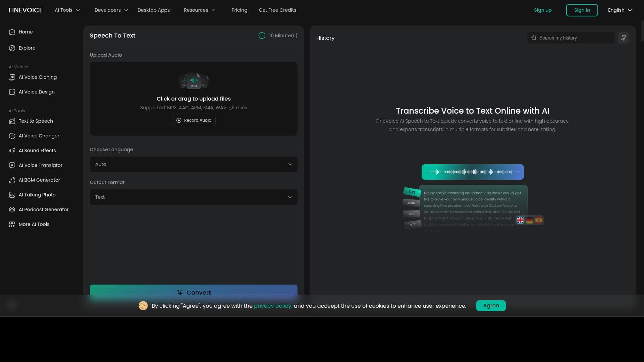The image size is (644, 362).
Task: Click the history filter icon
Action: [623, 38]
